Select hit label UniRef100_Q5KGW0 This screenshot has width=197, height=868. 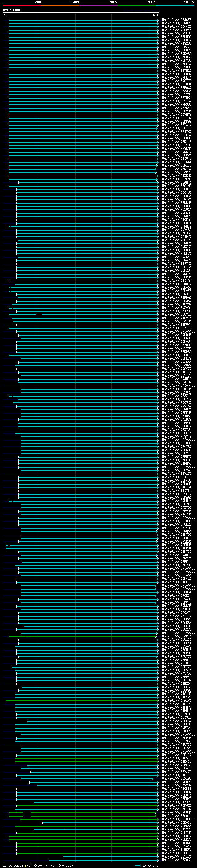(177, 342)
